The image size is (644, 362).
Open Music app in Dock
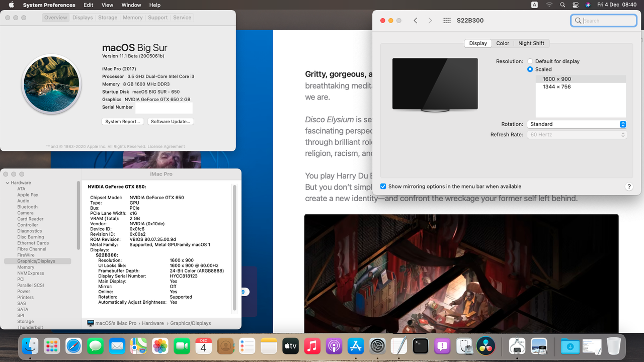(x=312, y=346)
